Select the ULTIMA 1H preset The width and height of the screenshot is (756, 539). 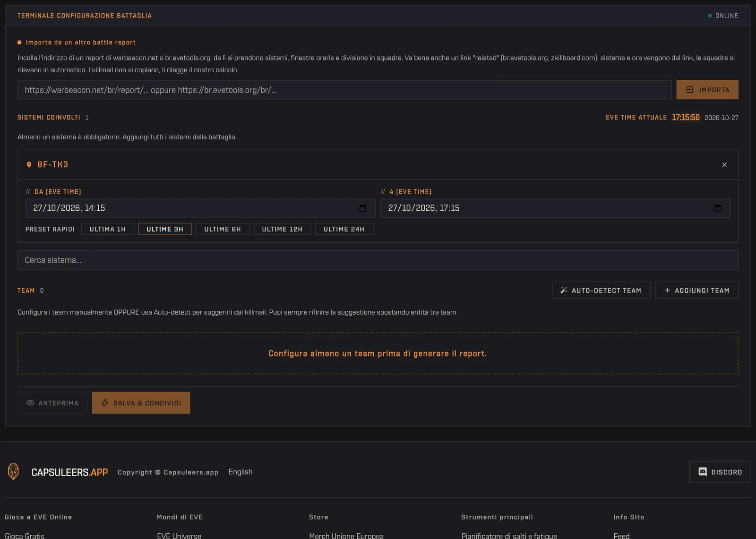click(x=108, y=229)
